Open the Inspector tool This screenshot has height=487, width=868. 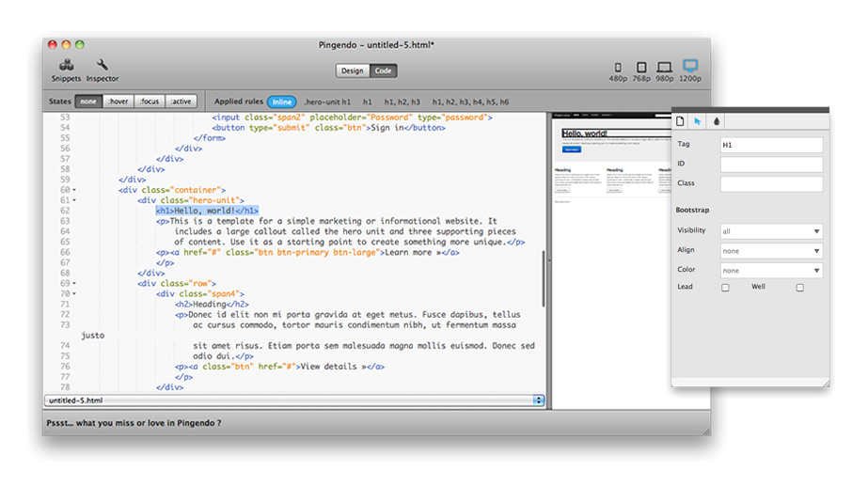coord(103,70)
